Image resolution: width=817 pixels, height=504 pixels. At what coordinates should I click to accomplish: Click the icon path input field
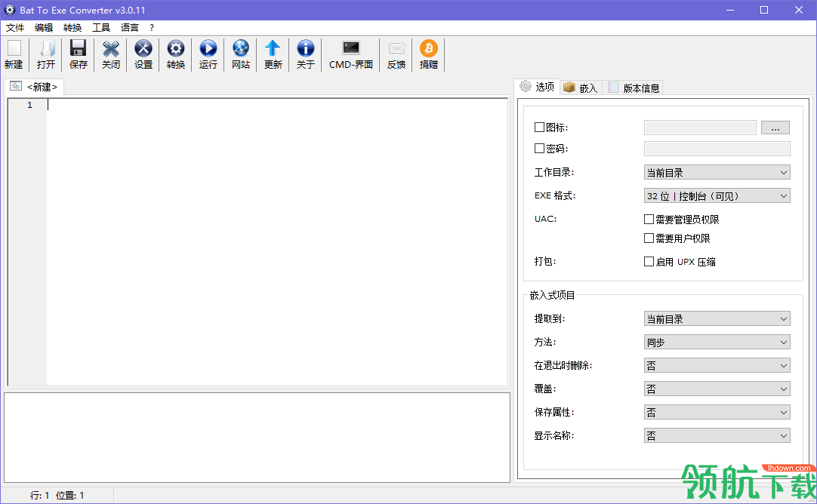tap(700, 128)
